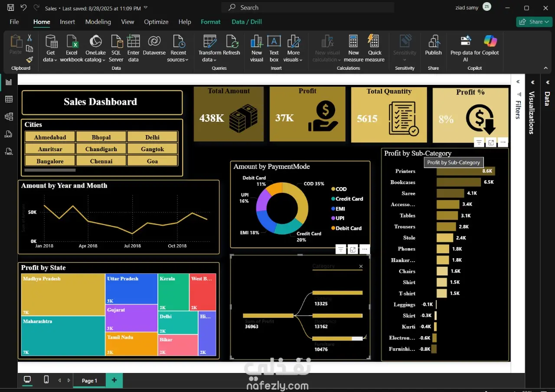This screenshot has height=392, width=555.
Task: Open TMDL view in sidebar
Action: coord(9,152)
